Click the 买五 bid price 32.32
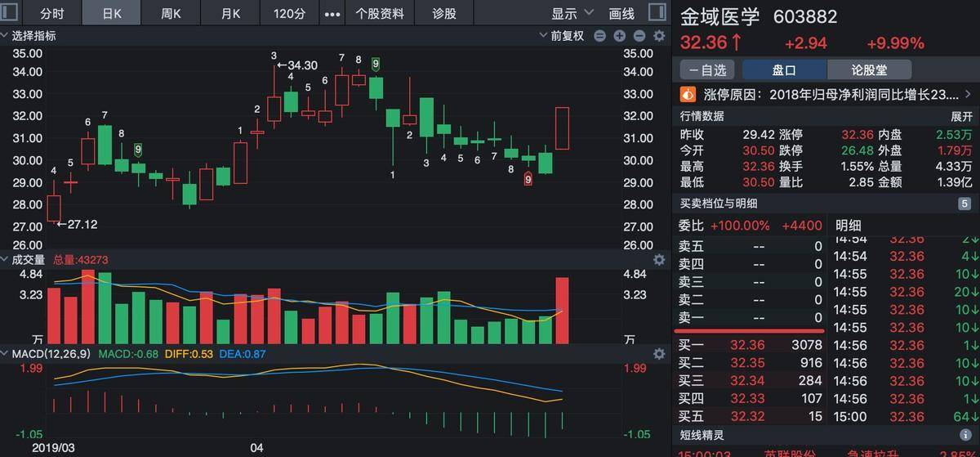980x457 pixels. tap(747, 417)
